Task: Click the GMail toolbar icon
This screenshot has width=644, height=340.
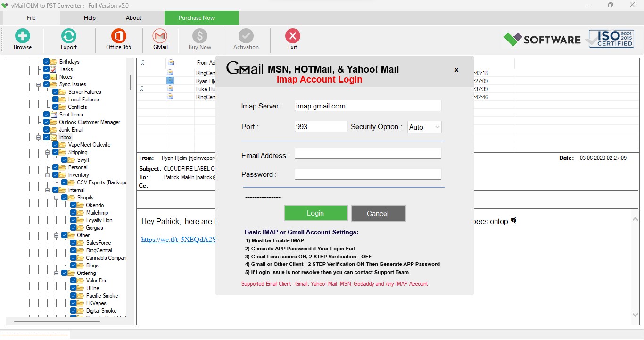Action: tap(160, 36)
